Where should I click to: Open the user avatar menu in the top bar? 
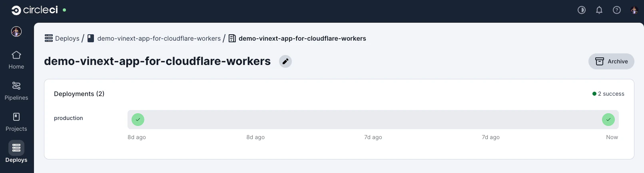click(634, 10)
